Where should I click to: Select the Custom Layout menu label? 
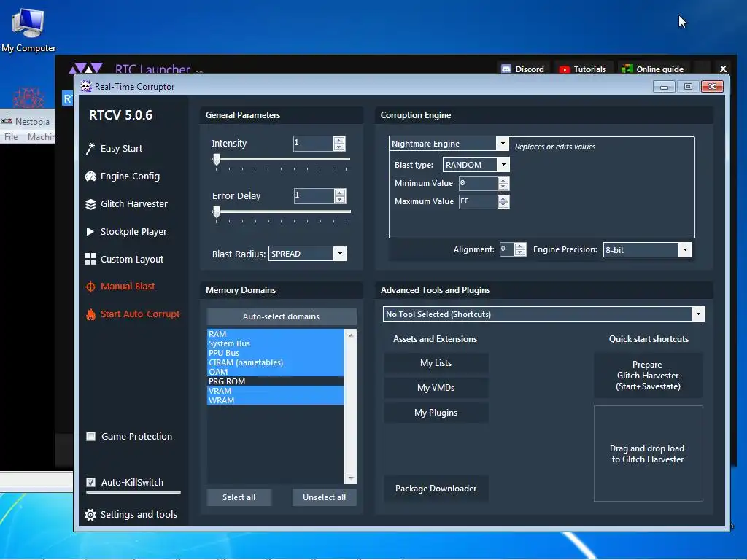(132, 259)
